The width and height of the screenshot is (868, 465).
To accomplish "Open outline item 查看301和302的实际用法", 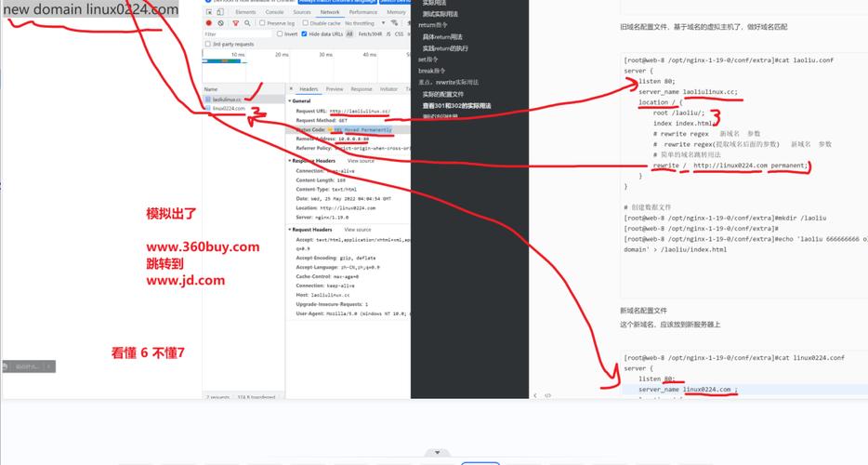I will click(x=456, y=105).
